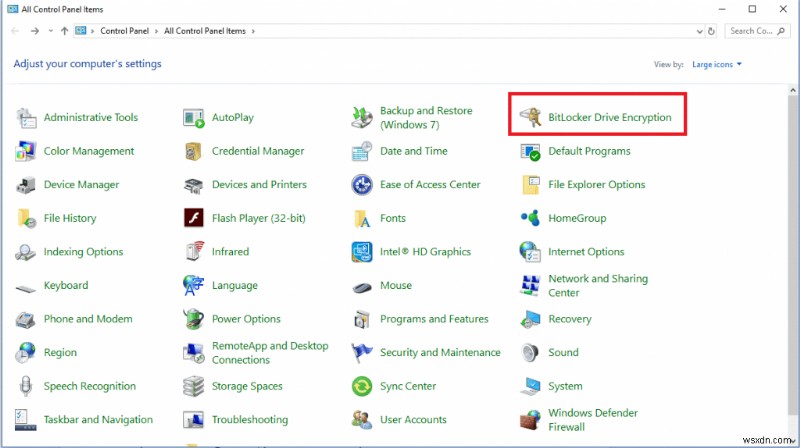Click the Keyboard icon
800x448 pixels.
click(26, 289)
